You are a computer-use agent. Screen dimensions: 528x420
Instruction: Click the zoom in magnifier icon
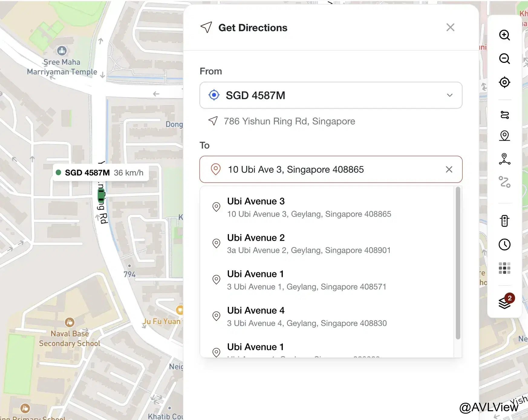coord(504,35)
